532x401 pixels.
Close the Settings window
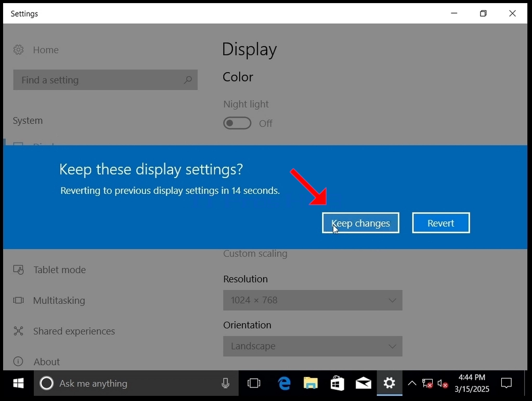tap(512, 13)
